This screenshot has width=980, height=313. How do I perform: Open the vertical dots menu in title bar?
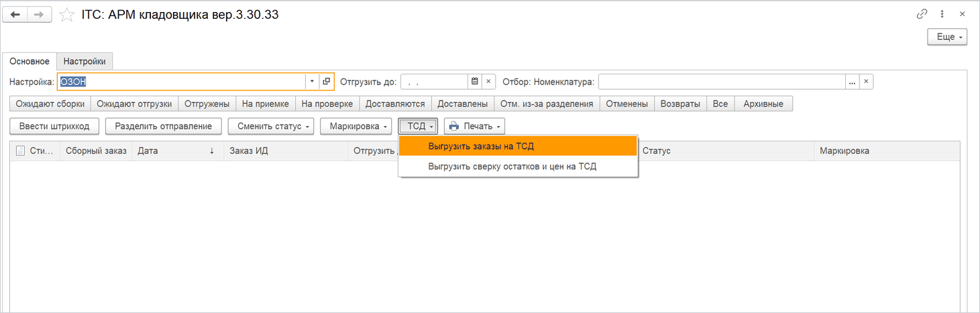(942, 14)
